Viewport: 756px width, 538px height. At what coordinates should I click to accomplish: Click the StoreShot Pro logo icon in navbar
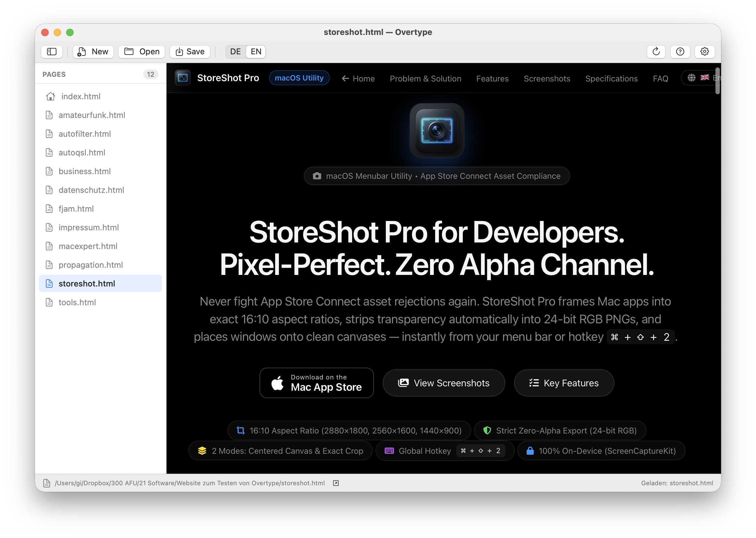click(183, 78)
